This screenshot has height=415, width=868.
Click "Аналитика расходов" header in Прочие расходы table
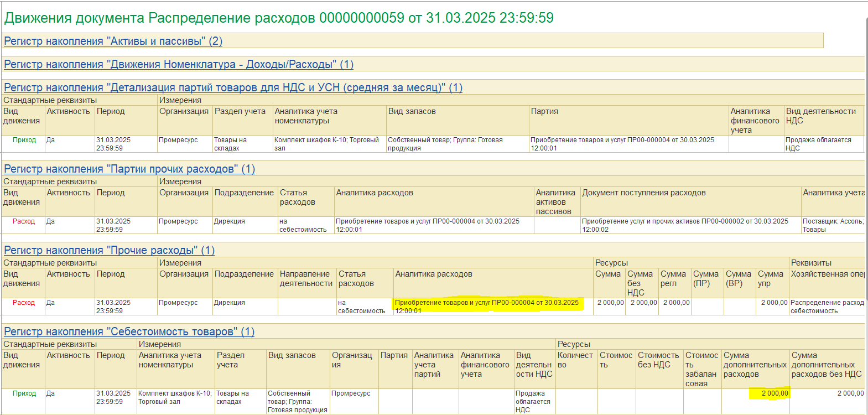coord(434,274)
